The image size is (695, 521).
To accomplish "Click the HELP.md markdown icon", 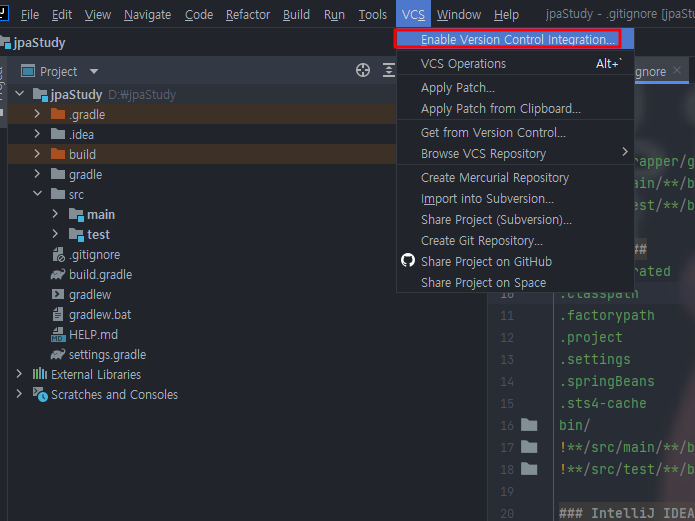I will tap(58, 334).
